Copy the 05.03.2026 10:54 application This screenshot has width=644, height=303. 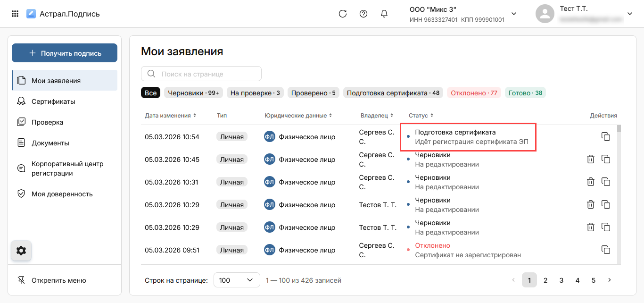coord(606,137)
